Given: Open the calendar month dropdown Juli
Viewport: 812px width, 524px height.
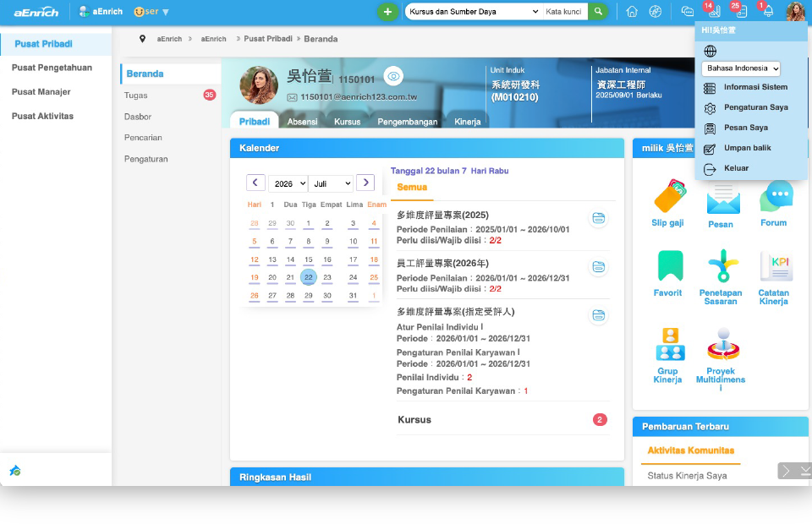Looking at the screenshot, I should pos(331,183).
